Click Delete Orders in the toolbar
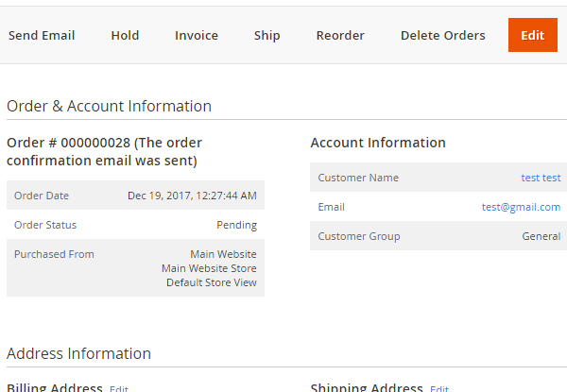 pyautogui.click(x=442, y=36)
